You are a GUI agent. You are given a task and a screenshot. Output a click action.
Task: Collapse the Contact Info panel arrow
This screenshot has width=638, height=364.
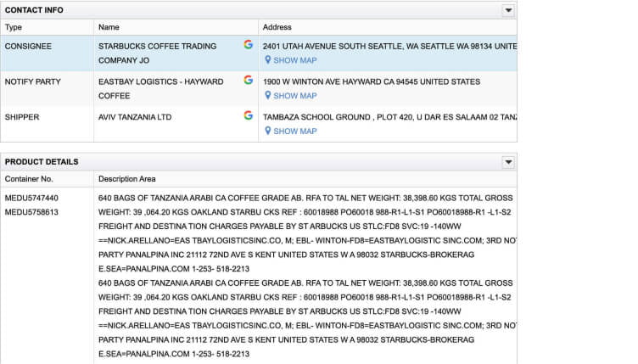(x=508, y=10)
